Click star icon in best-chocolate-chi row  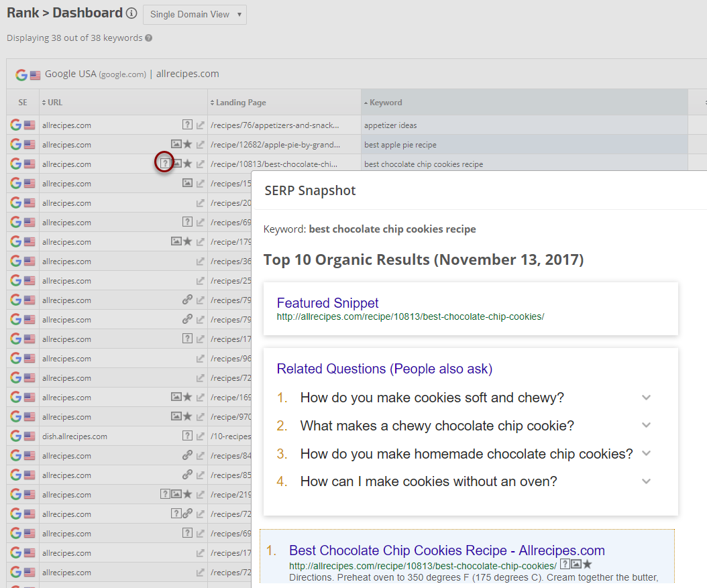188,163
